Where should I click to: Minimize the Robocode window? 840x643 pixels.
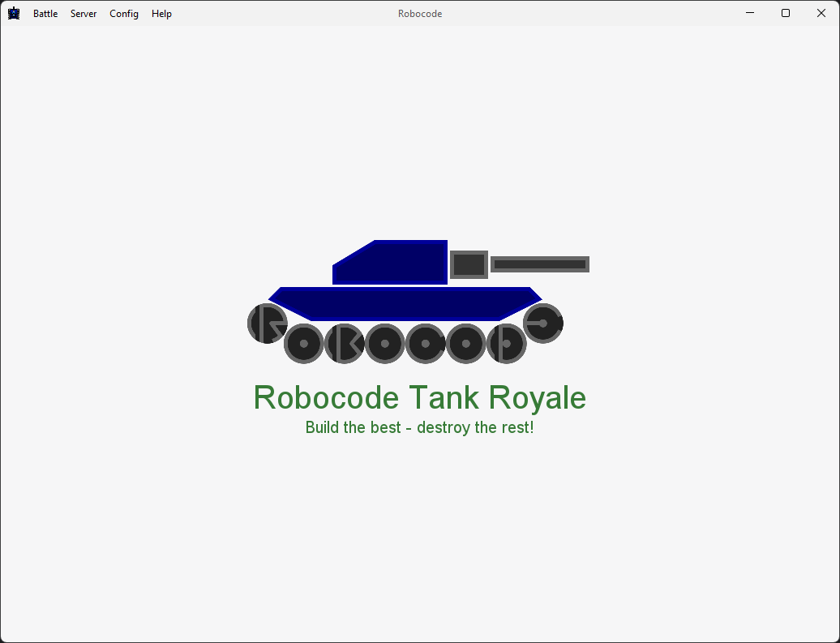click(750, 13)
